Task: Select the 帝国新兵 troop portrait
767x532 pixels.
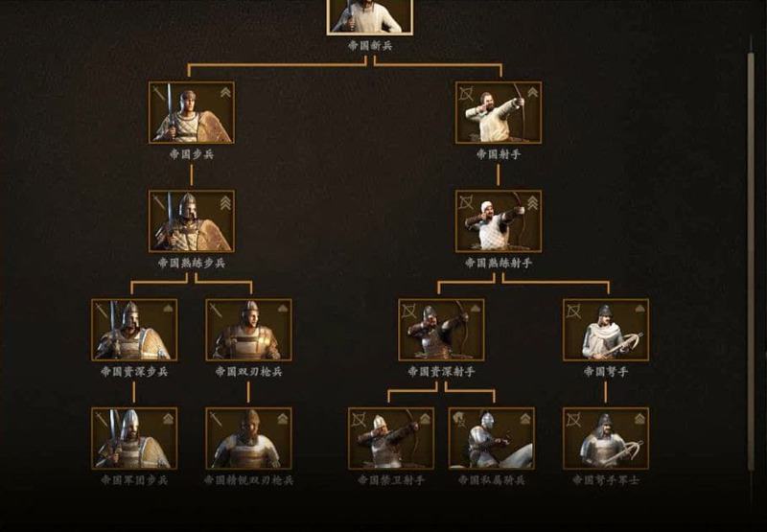Action: tap(370, 16)
